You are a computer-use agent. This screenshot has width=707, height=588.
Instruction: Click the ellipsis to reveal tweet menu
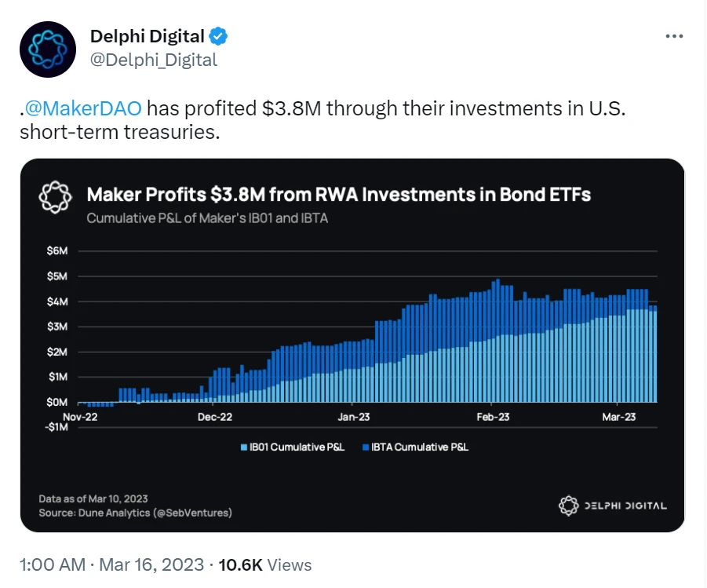pyautogui.click(x=673, y=35)
